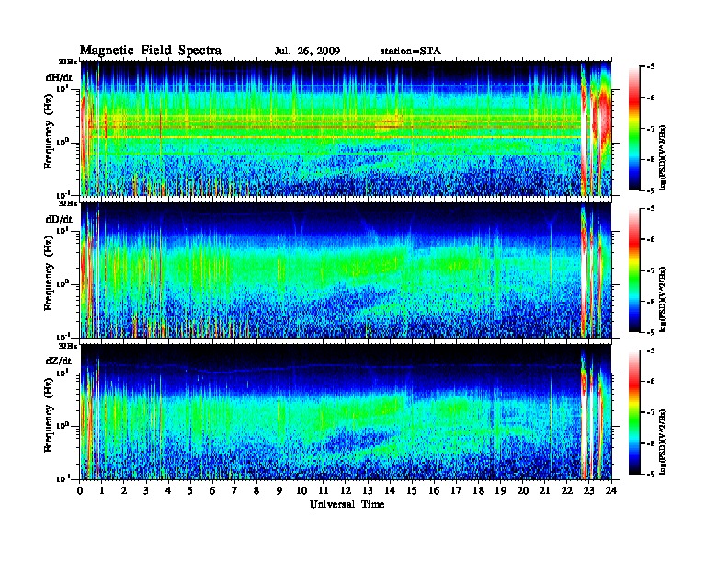Click the dZ/dt spectrogram plot area
The height and width of the screenshot is (563, 728).
347,412
